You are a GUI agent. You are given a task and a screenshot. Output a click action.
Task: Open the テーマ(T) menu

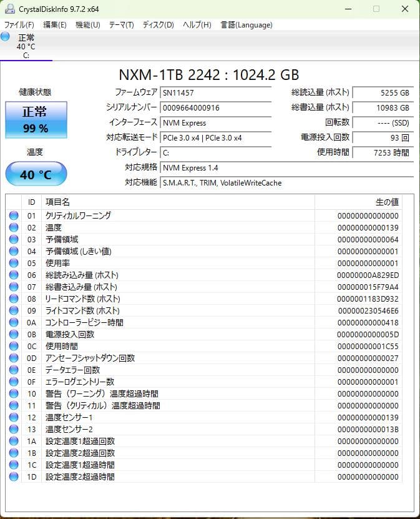coord(121,25)
